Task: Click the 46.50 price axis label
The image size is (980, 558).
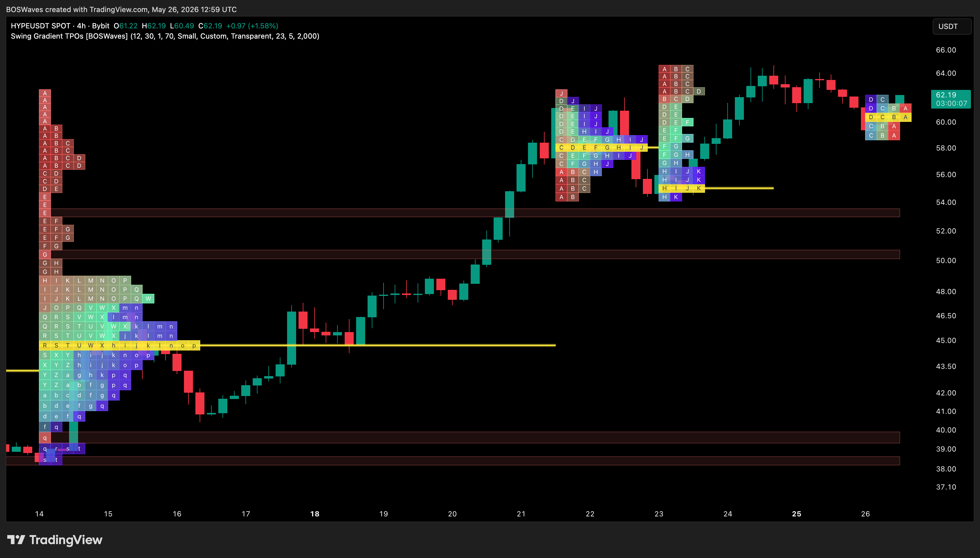Action: pyautogui.click(x=946, y=316)
